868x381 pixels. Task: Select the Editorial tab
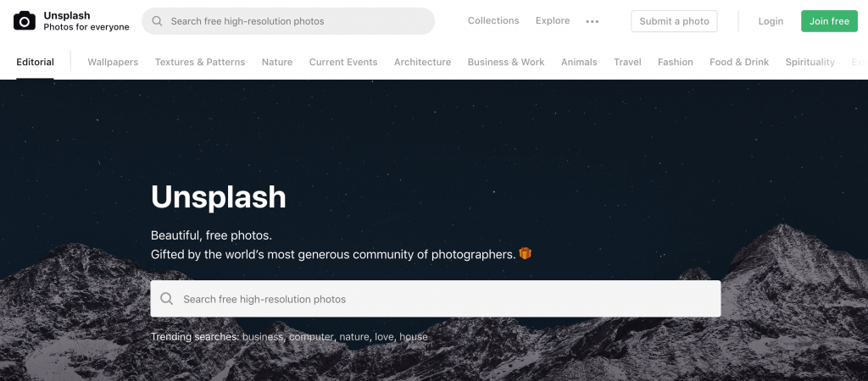coord(35,62)
